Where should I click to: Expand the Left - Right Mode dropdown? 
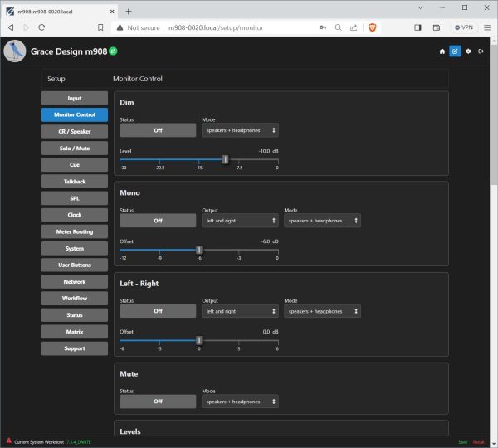pyautogui.click(x=322, y=311)
